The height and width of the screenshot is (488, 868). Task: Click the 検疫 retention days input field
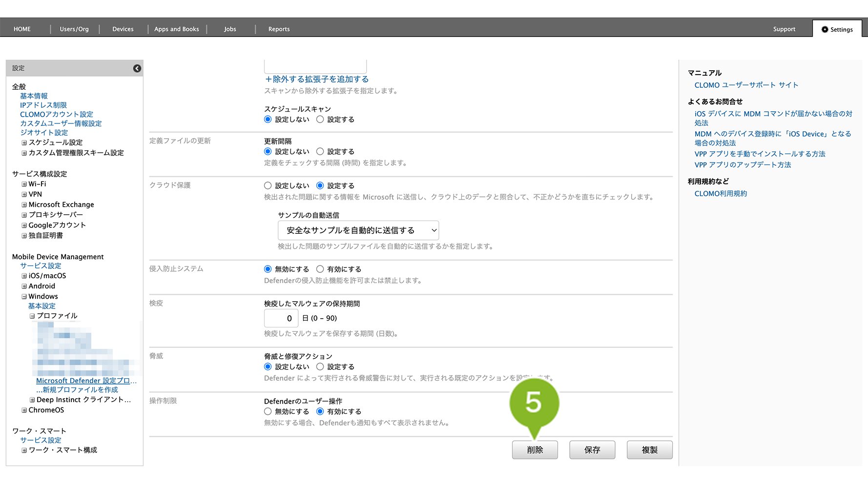281,319
